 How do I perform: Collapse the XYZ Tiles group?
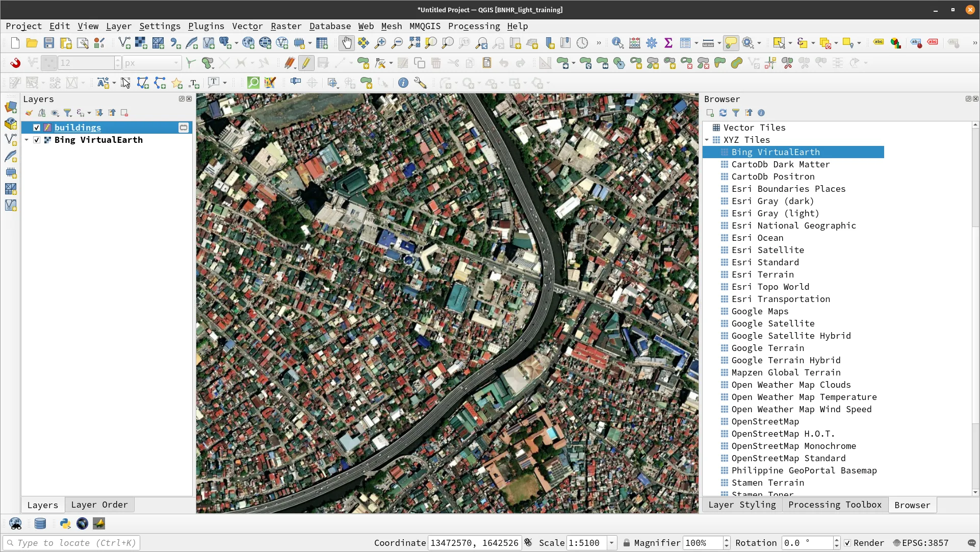(707, 140)
